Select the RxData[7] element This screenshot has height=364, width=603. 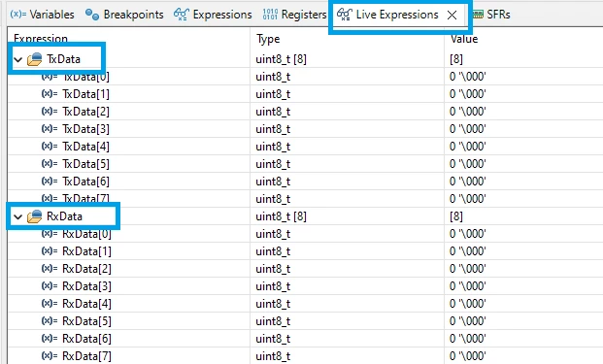[87, 356]
